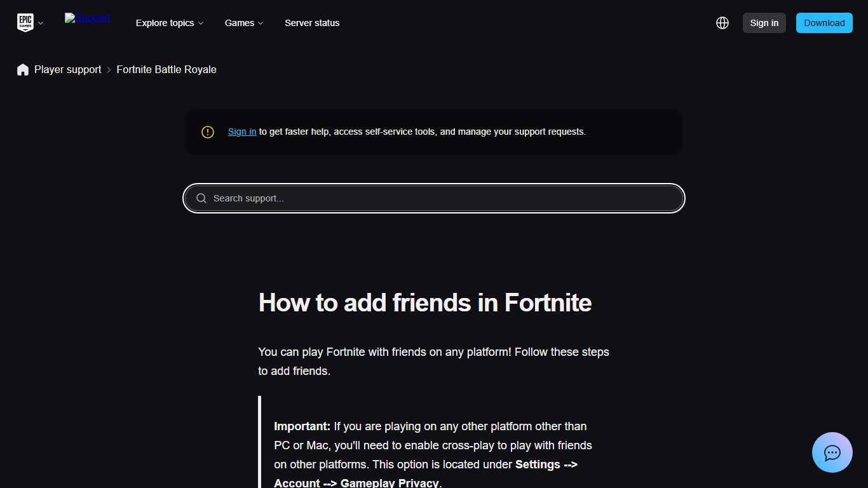Open the Explore topics menu

[x=165, y=23]
